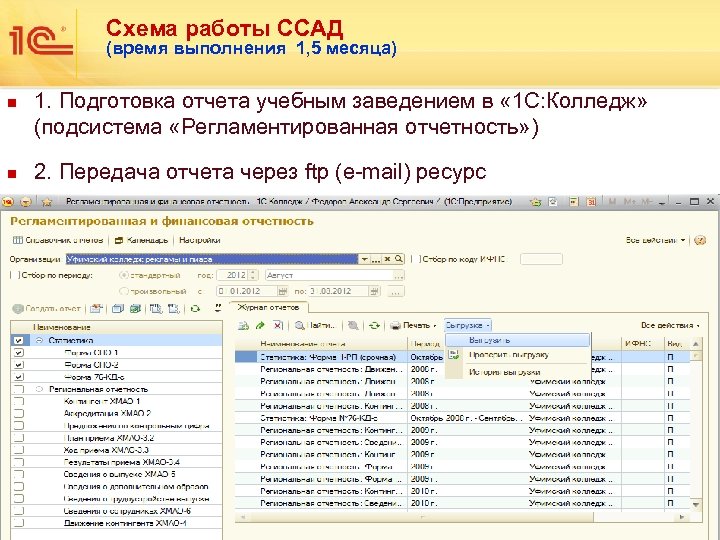
Task: Check the Контингент ХМАО 1 checkbox
Action: [x=18, y=401]
